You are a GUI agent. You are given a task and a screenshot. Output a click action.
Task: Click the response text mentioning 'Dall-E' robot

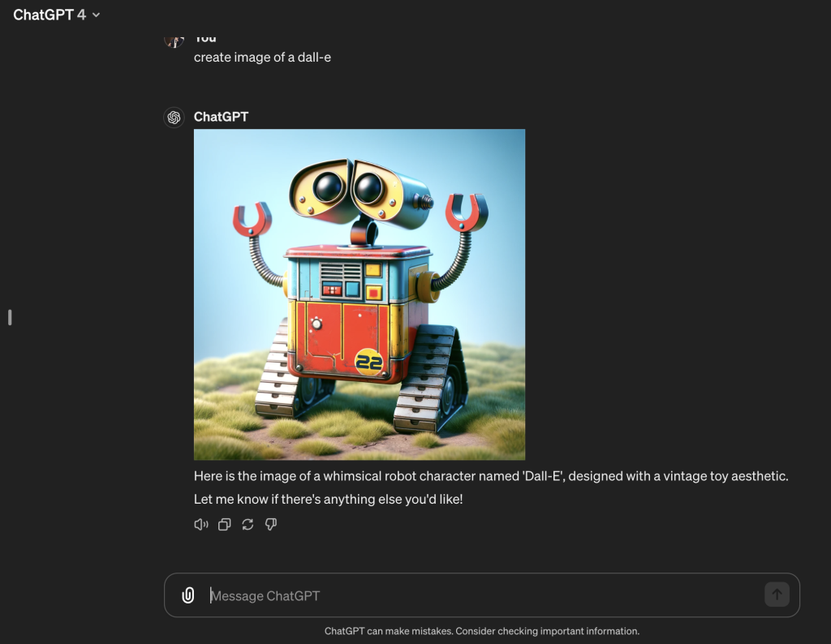pyautogui.click(x=490, y=476)
